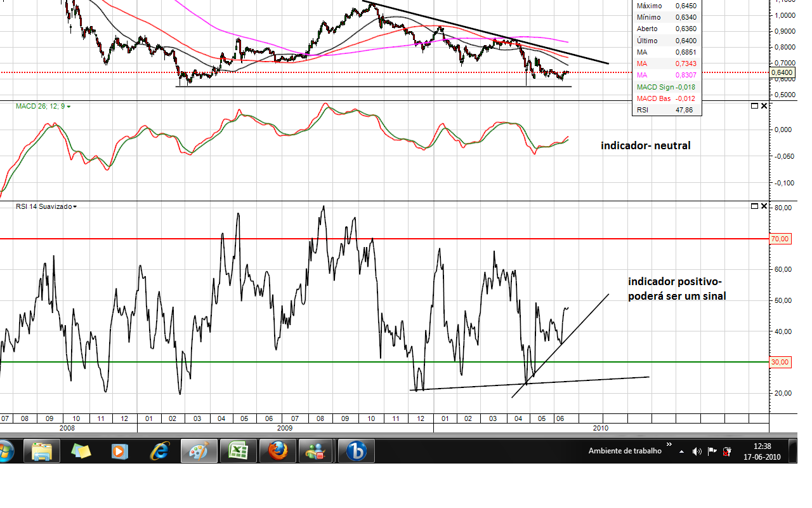Image resolution: width=812 pixels, height=508 pixels.
Task: Close the MACD indicator panel
Action: [764, 106]
